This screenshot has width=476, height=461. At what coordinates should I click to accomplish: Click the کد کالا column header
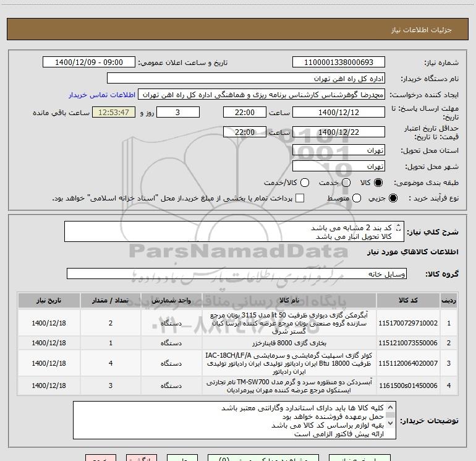pyautogui.click(x=408, y=300)
